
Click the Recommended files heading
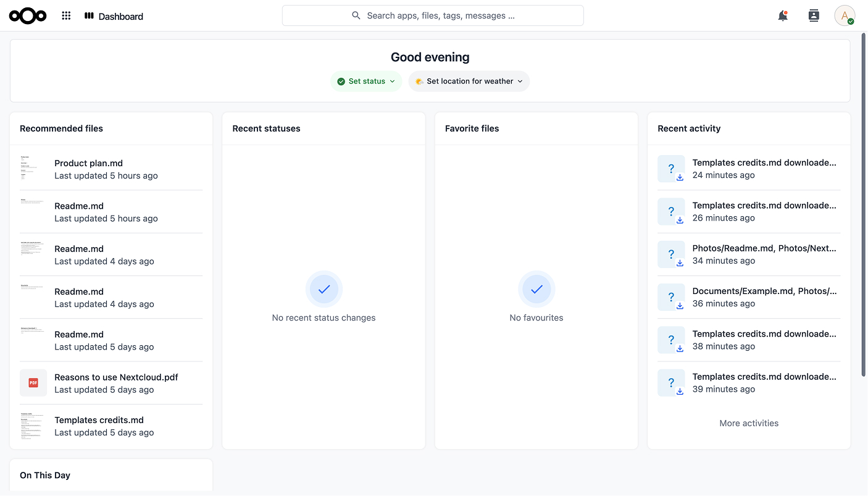tap(61, 128)
